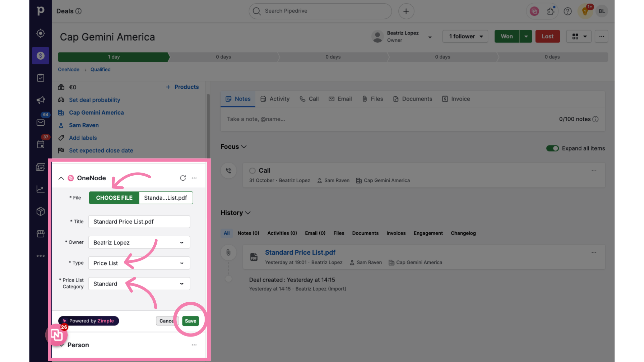The image size is (644, 362).
Task: Select the first pipeline stage 1 day
Action: click(113, 57)
